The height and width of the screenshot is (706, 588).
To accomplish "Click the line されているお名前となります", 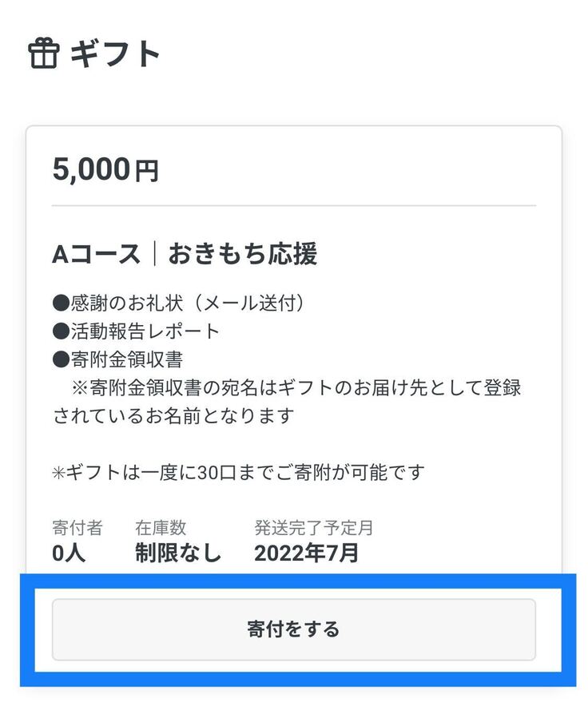I will (173, 416).
